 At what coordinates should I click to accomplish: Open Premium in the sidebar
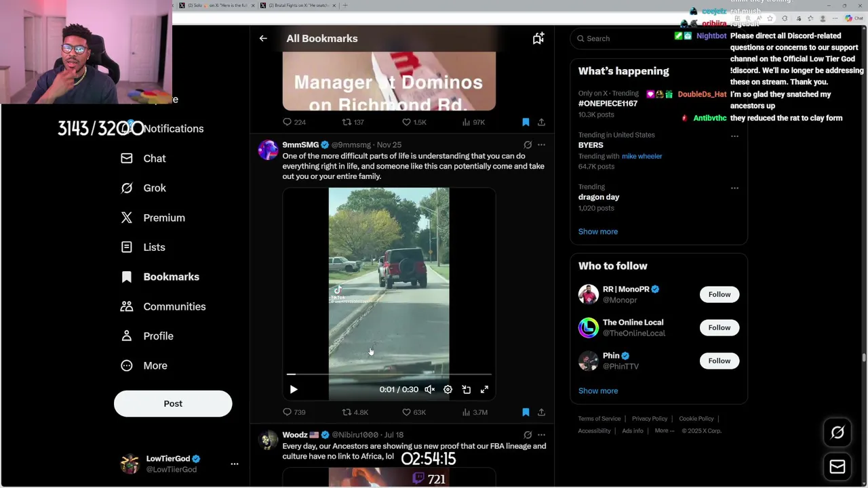[153, 218]
